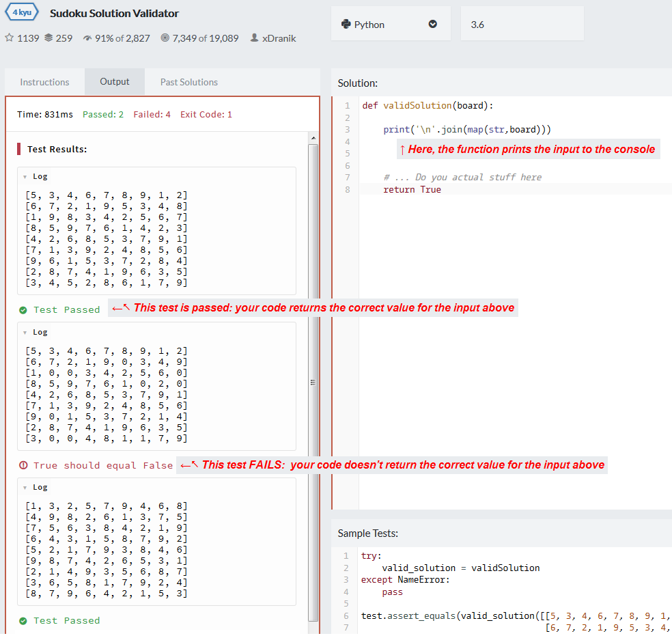
Task: Click the first log row '[5, 3, 4, 6, 7, 8, 9, 1, 2]'
Action: point(107,195)
